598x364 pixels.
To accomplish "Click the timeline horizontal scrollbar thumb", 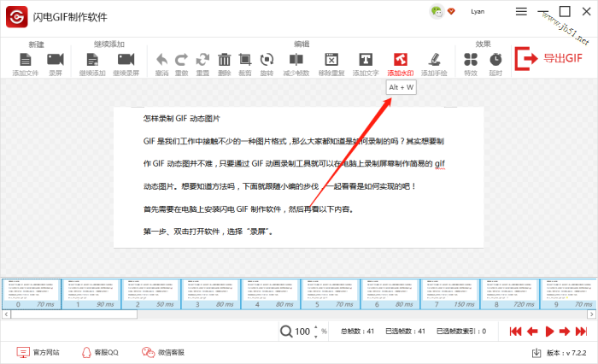I will [74, 314].
